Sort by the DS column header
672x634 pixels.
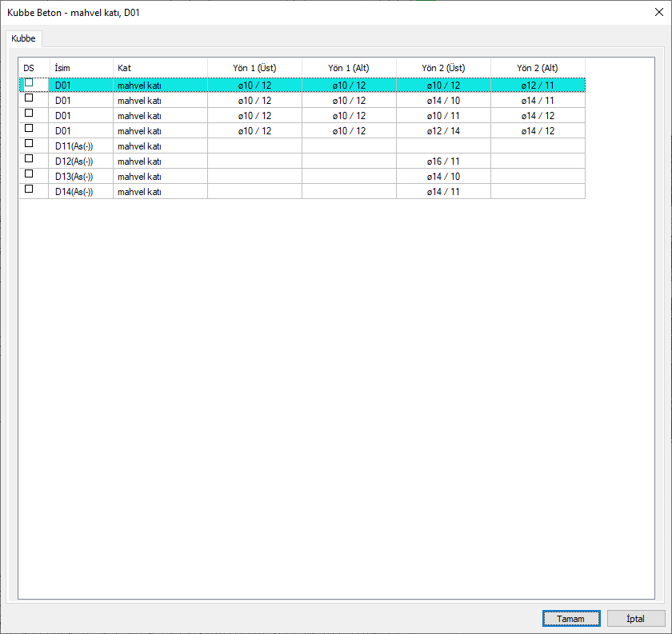(34, 68)
